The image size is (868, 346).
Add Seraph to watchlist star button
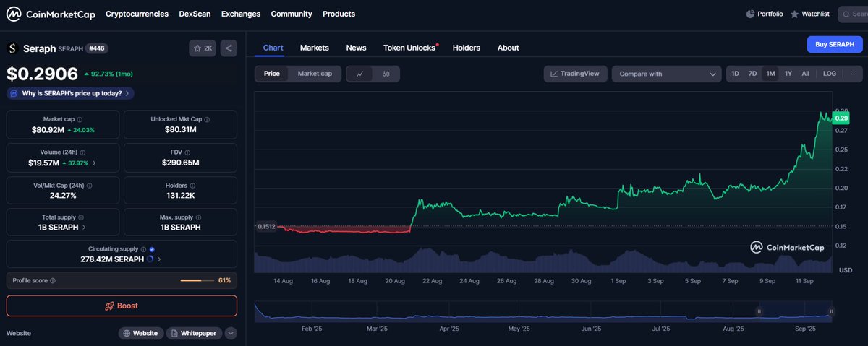coord(203,48)
